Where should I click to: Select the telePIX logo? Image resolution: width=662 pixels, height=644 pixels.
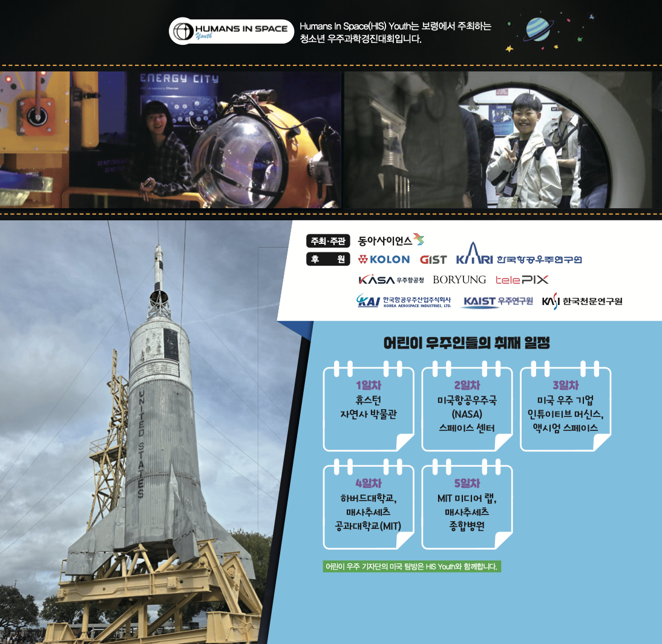tap(522, 280)
